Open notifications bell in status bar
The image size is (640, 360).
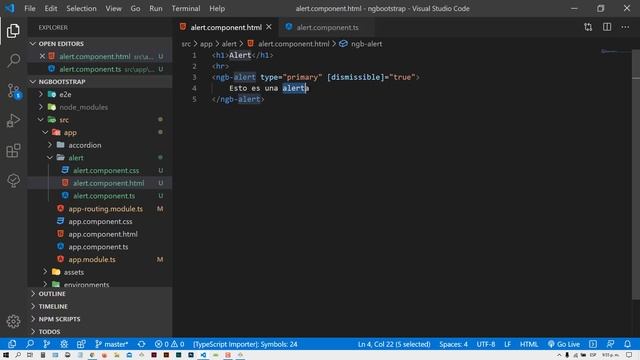coord(627,344)
